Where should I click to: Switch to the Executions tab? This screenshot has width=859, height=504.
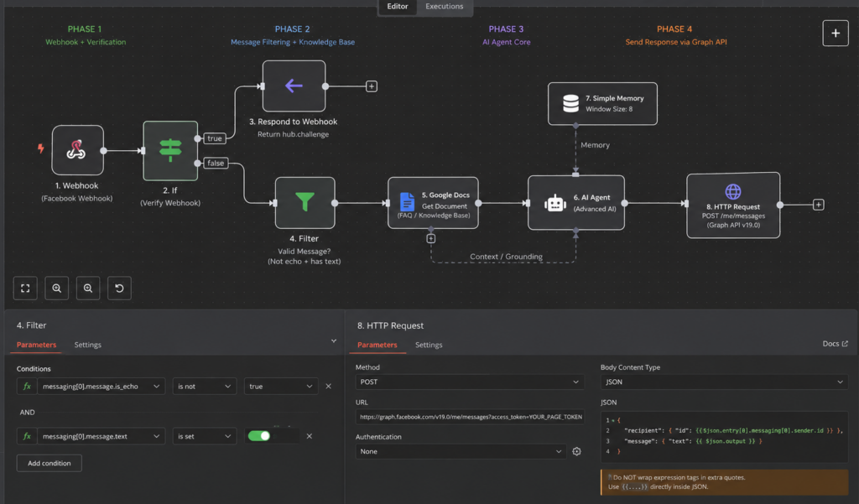(445, 7)
